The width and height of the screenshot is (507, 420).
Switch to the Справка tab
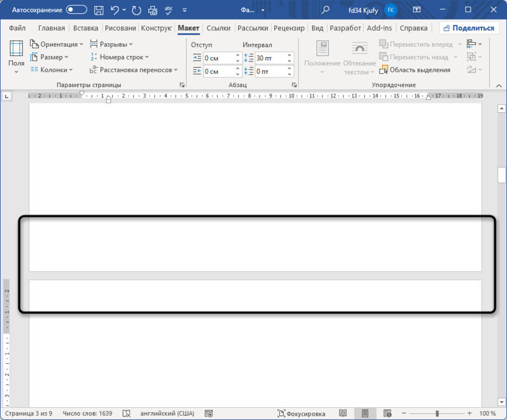tap(413, 28)
